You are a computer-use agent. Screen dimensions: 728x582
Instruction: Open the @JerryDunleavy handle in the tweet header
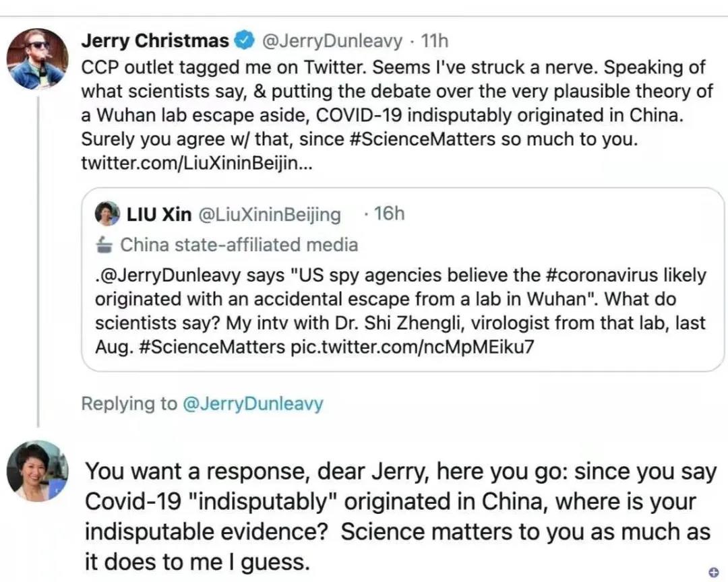[x=331, y=41]
